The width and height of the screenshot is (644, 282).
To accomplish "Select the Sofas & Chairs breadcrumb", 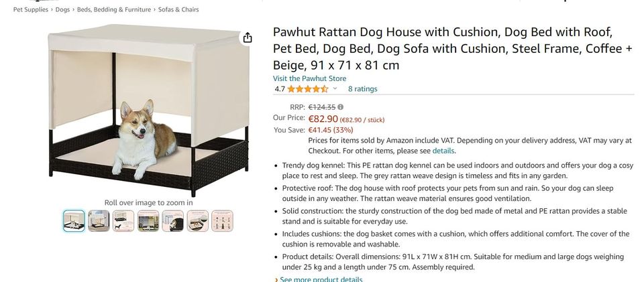I will (x=178, y=9).
